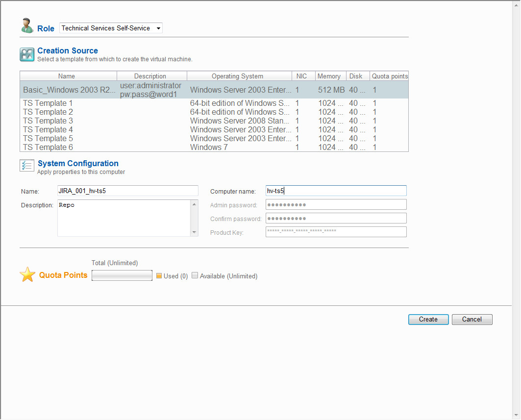Sort templates by Name column header
The image size is (521, 420).
67,76
